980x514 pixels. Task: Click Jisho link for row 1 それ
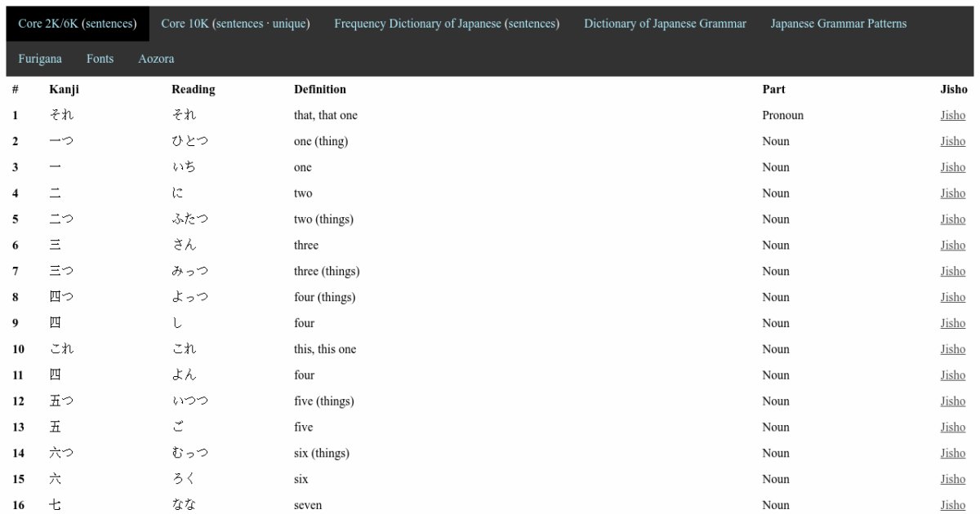(952, 115)
